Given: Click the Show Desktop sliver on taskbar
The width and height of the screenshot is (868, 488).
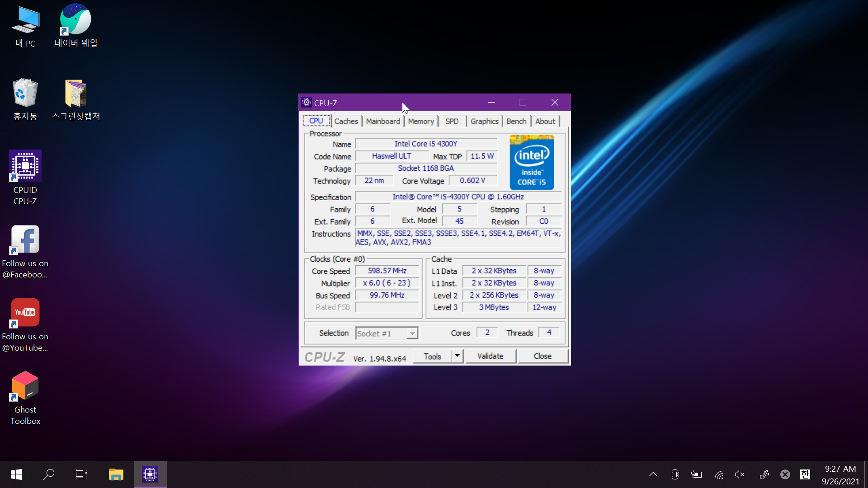Looking at the screenshot, I should (x=866, y=474).
